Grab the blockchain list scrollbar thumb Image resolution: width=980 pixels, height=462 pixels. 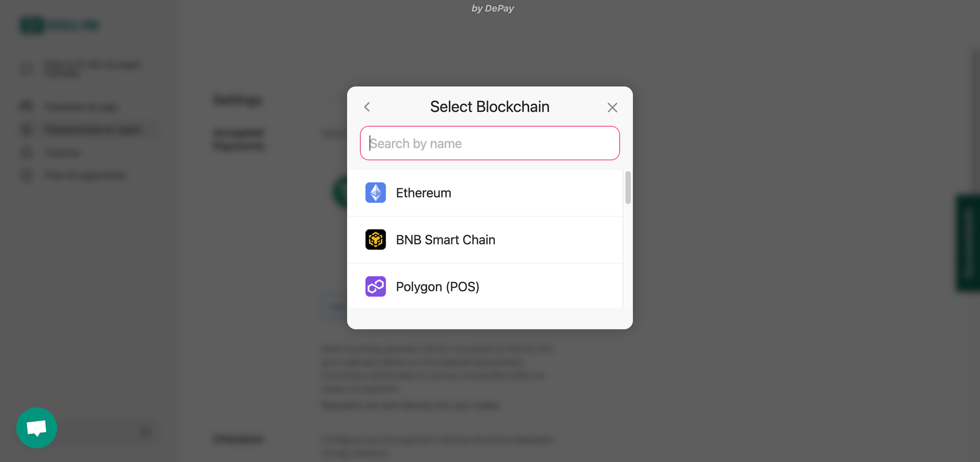[628, 187]
